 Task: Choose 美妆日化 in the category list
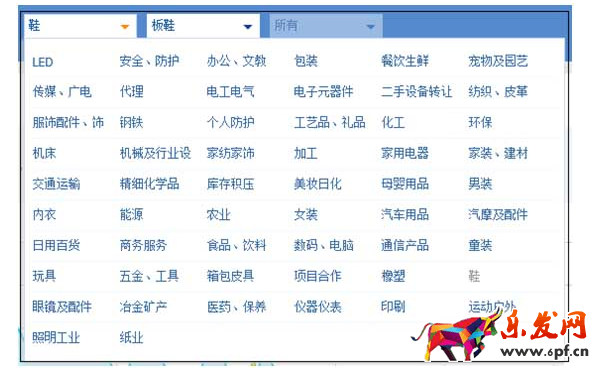click(317, 184)
